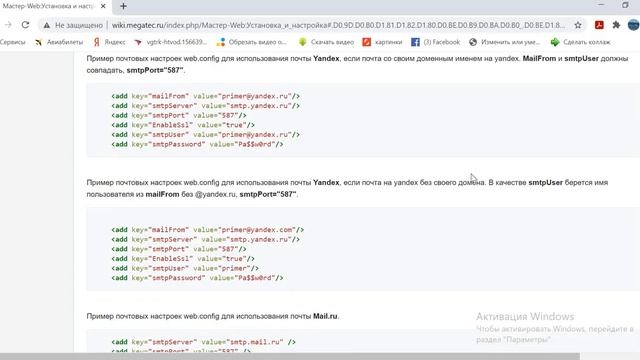Click the smtpUser value="primer" line
The width and height of the screenshot is (640, 360).
[185, 268]
